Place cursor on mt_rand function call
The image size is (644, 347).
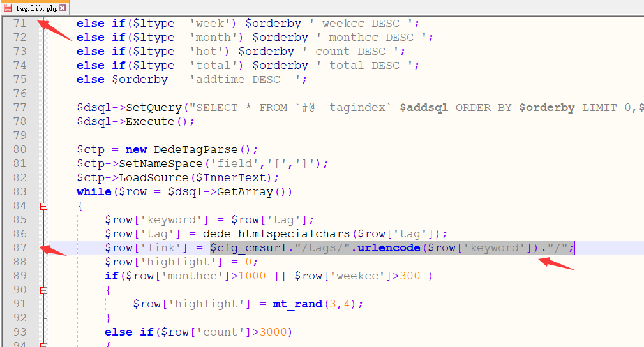click(x=297, y=304)
